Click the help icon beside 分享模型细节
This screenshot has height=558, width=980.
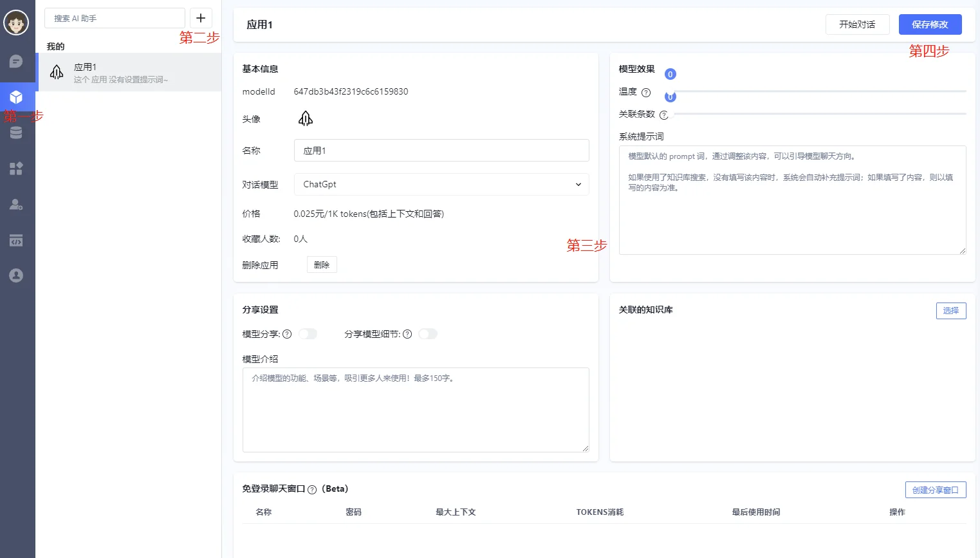tap(407, 334)
